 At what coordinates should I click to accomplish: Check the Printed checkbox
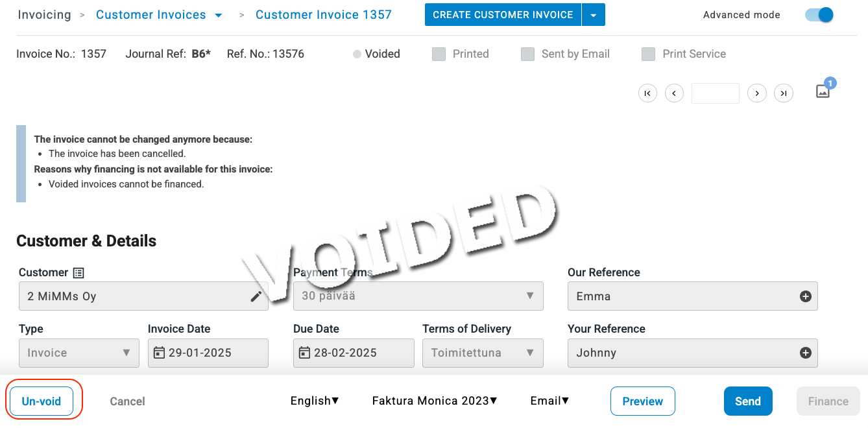(439, 54)
